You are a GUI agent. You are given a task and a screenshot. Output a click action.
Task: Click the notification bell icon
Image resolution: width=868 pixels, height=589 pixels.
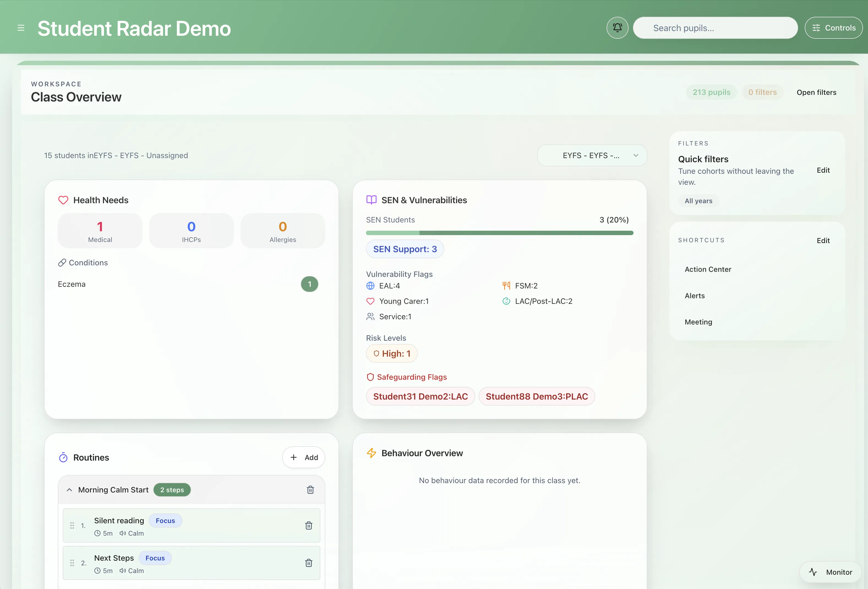tap(617, 27)
